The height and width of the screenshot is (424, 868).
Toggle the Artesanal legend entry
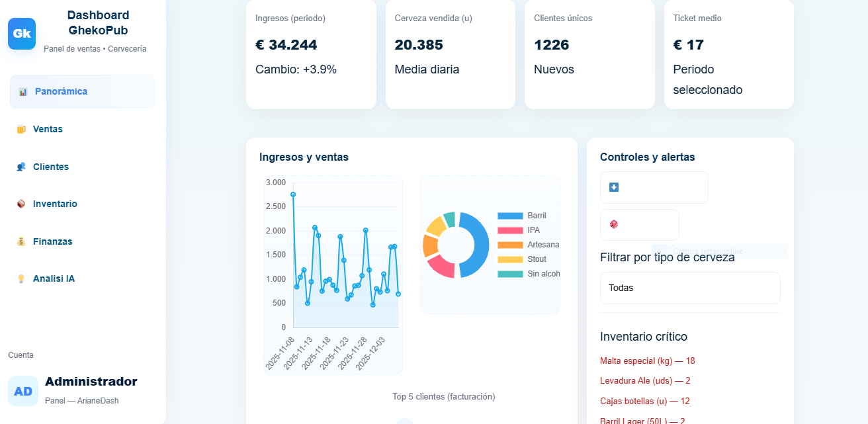point(529,245)
